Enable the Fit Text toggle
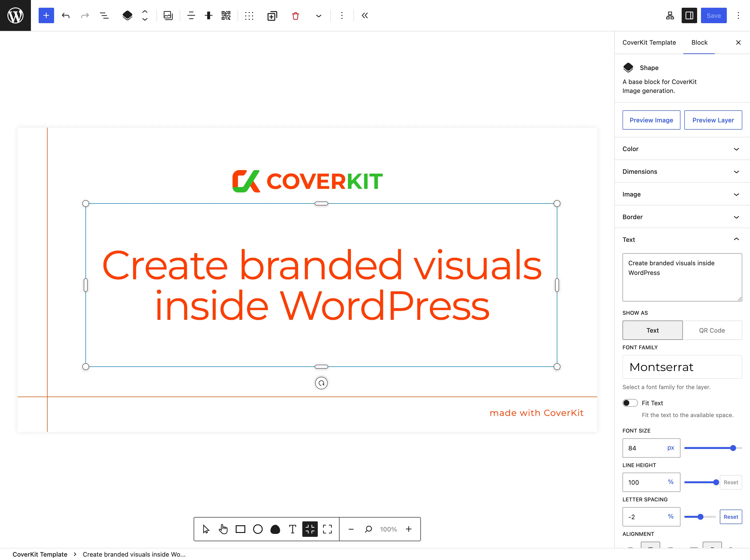The height and width of the screenshot is (560, 750). (x=630, y=403)
